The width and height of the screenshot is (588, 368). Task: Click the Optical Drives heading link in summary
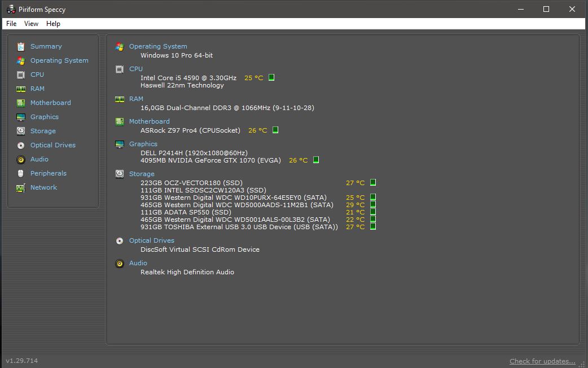[x=151, y=240]
